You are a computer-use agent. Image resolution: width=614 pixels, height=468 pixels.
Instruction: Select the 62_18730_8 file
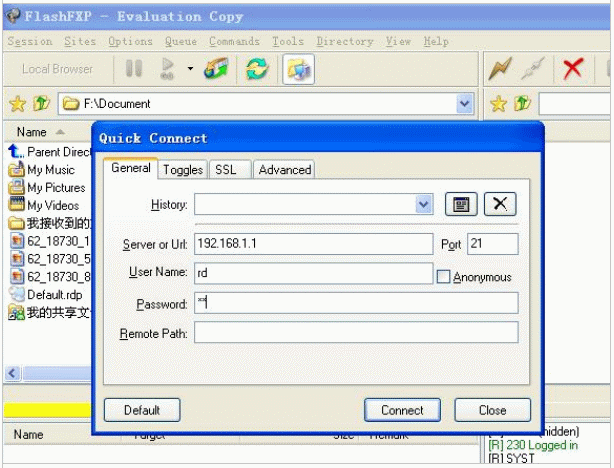click(49, 277)
